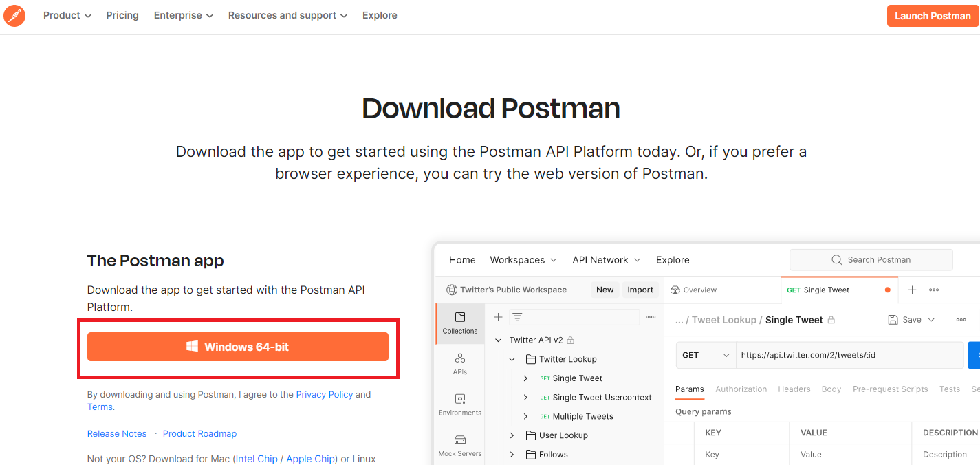Select Home in the Postman app bar
This screenshot has height=465, width=980.
(x=462, y=260)
